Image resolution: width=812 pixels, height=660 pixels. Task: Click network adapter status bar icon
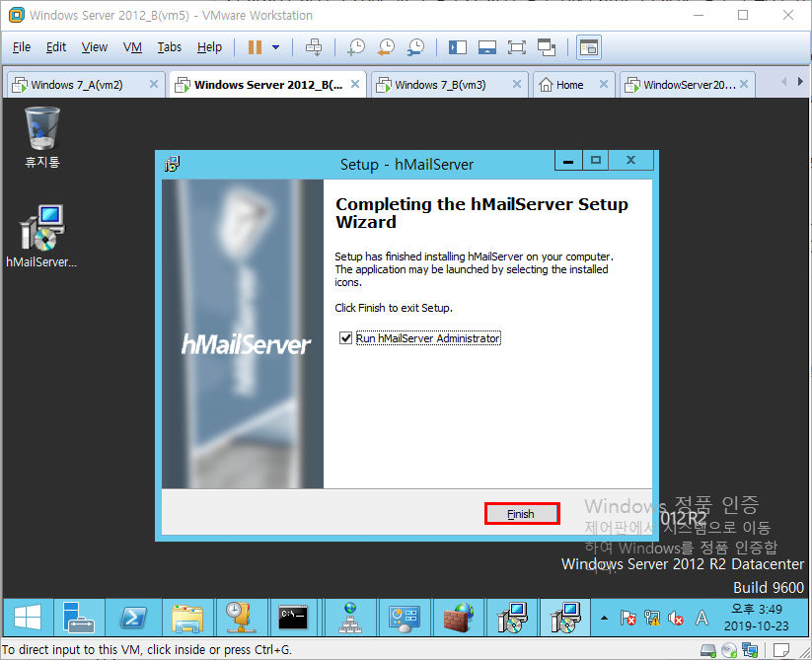pyautogui.click(x=749, y=650)
